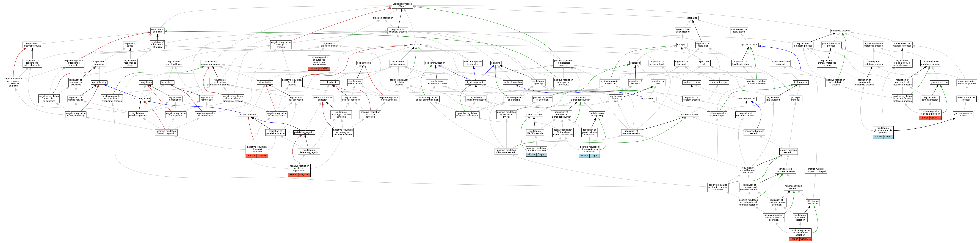Click the 'platelet activation' node
Viewport: 980px width, 243px height.
click(x=248, y=115)
